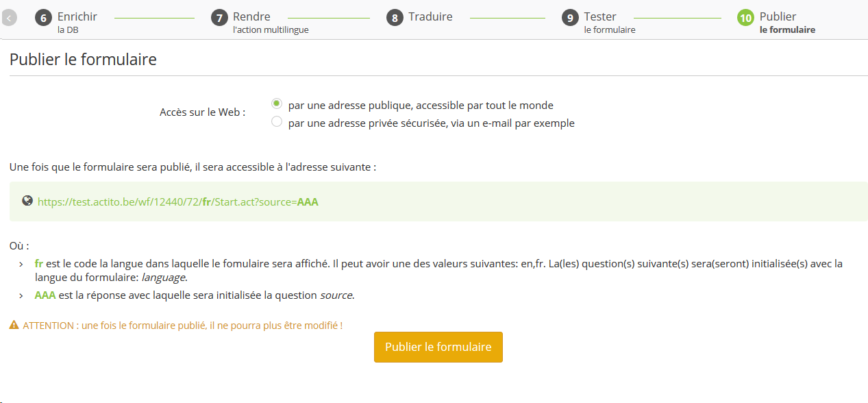The width and height of the screenshot is (868, 403).
Task: Select the secured private address radio button
Action: (277, 122)
